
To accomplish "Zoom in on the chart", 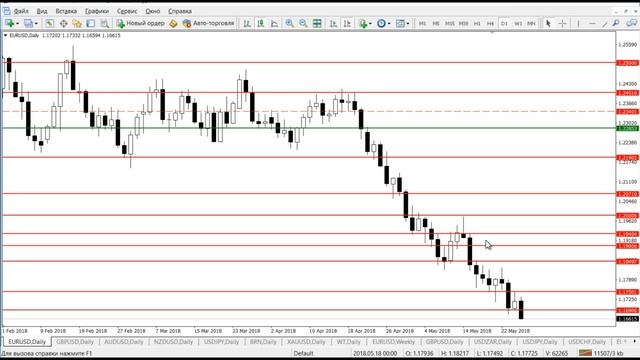I will click(x=289, y=23).
